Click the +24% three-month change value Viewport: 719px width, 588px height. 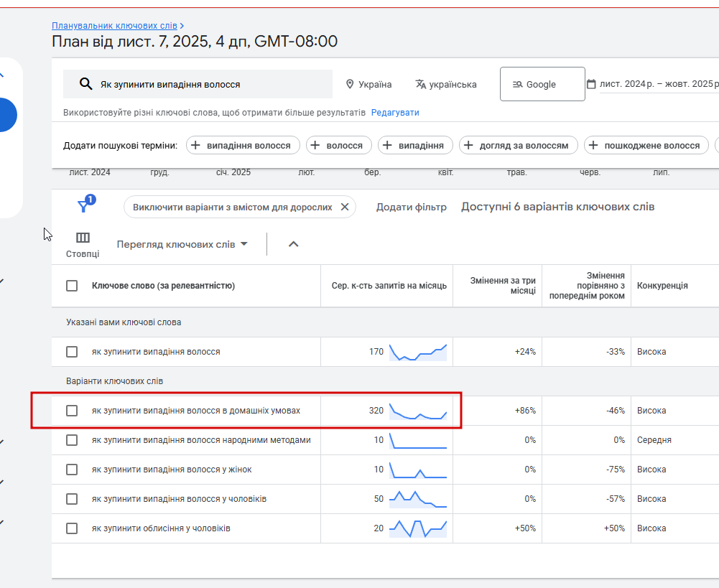(525, 352)
